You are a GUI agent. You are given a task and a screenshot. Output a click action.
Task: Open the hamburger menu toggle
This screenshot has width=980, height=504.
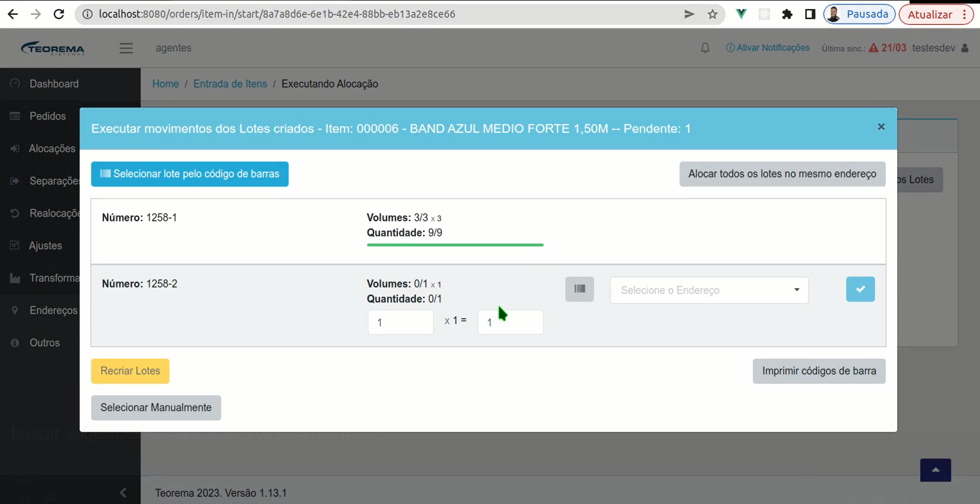click(126, 48)
